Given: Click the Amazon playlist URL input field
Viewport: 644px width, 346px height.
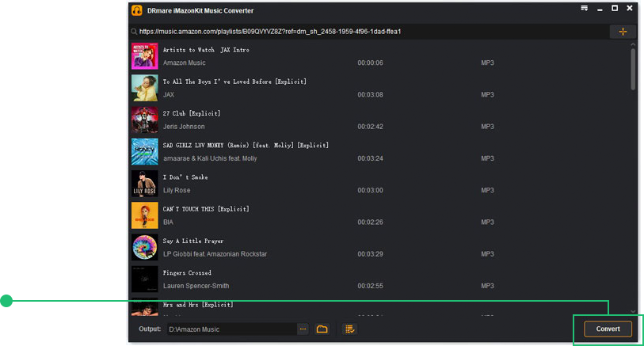Looking at the screenshot, I should coord(370,32).
